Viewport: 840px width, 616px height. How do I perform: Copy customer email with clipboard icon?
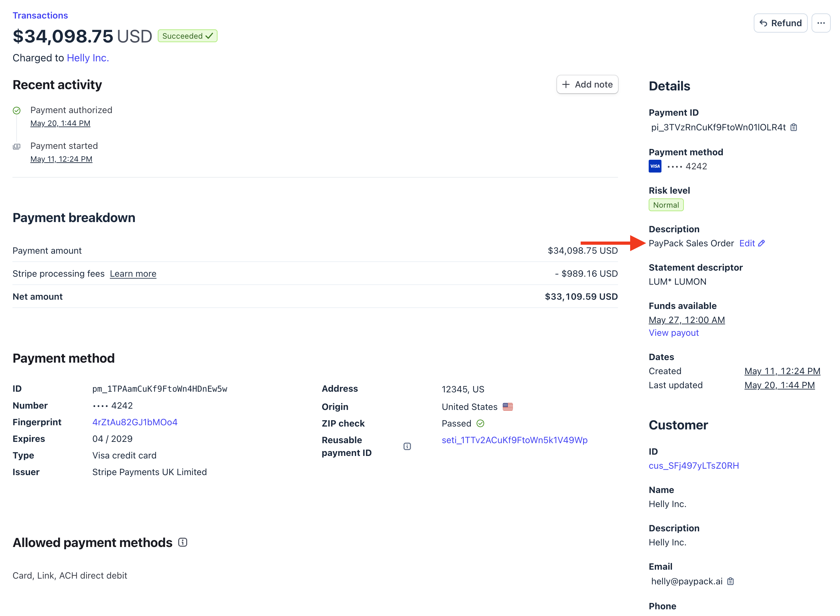pyautogui.click(x=730, y=581)
